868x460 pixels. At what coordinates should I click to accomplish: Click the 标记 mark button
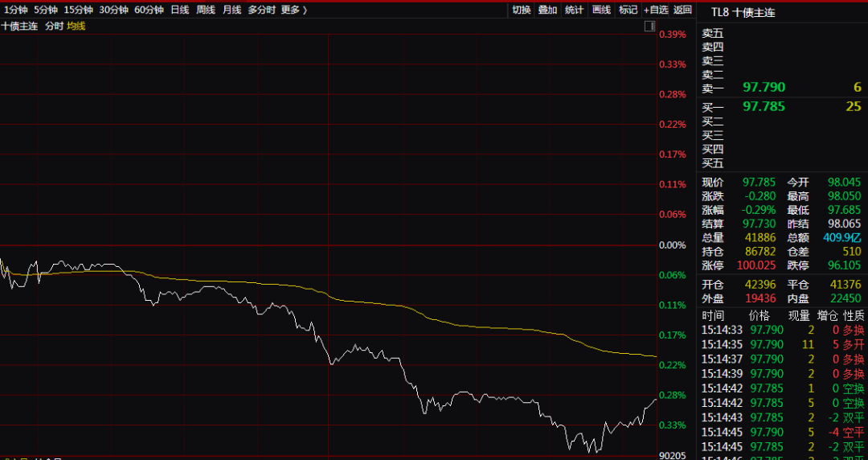coord(628,10)
